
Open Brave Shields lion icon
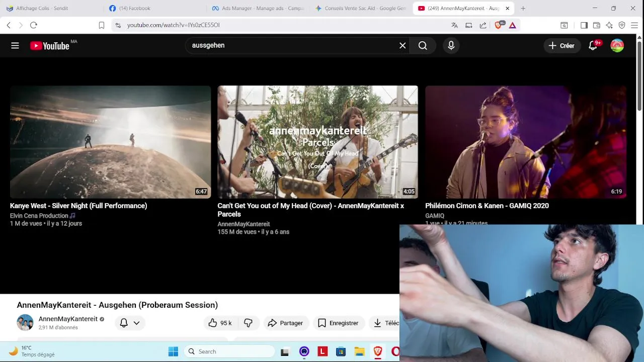coord(499,25)
